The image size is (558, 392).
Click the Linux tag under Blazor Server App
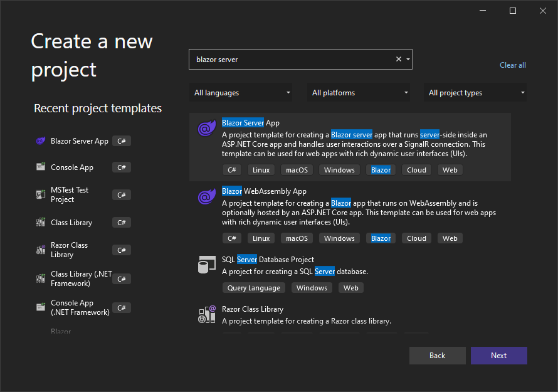tap(261, 170)
